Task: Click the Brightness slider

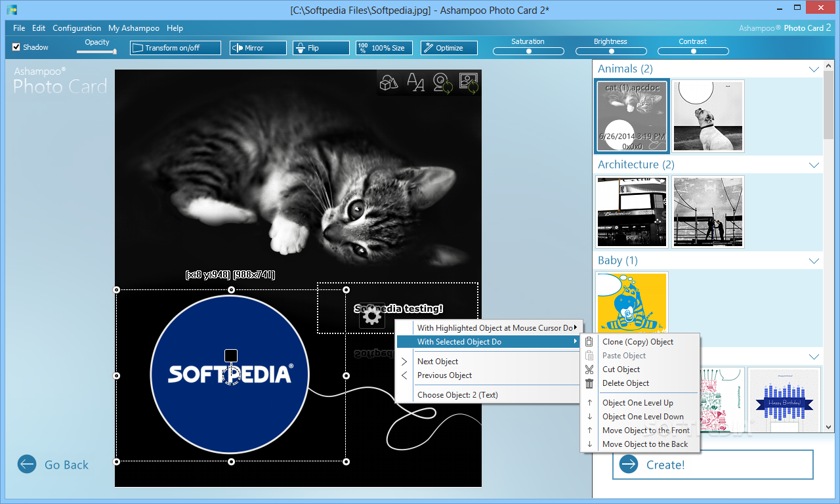Action: [610, 51]
